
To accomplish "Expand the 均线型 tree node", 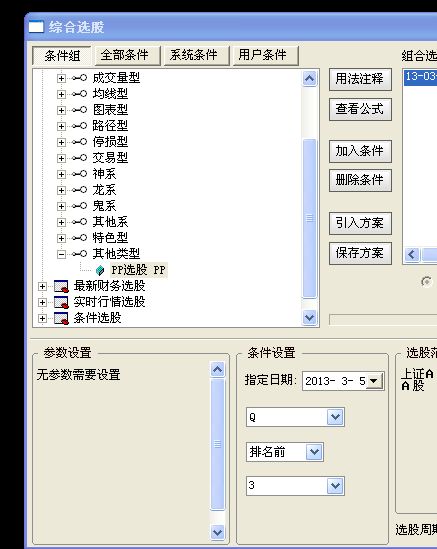I will tap(61, 94).
